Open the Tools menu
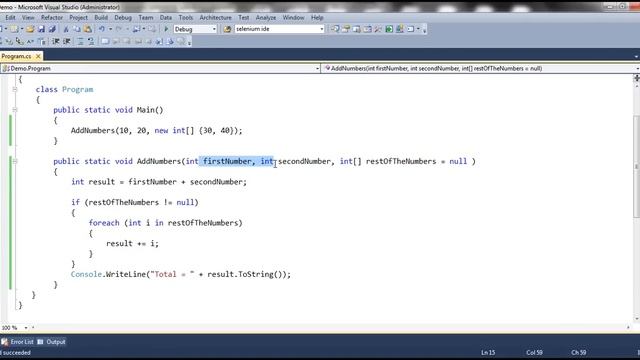The width and height of the screenshot is (640, 360). point(185,18)
